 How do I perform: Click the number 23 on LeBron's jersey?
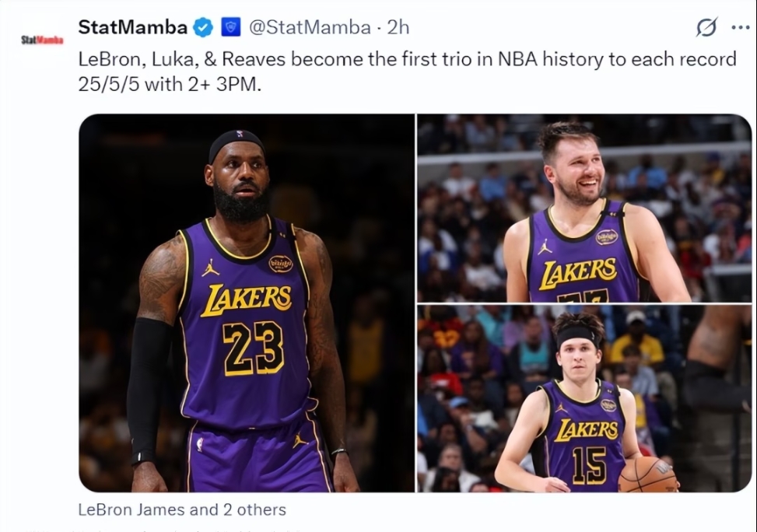pyautogui.click(x=252, y=346)
